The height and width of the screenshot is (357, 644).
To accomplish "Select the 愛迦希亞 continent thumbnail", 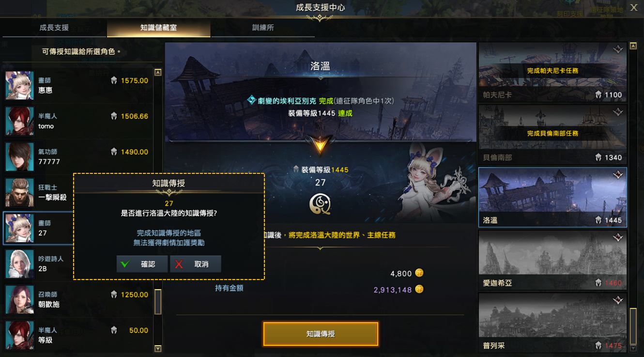I will (x=552, y=260).
